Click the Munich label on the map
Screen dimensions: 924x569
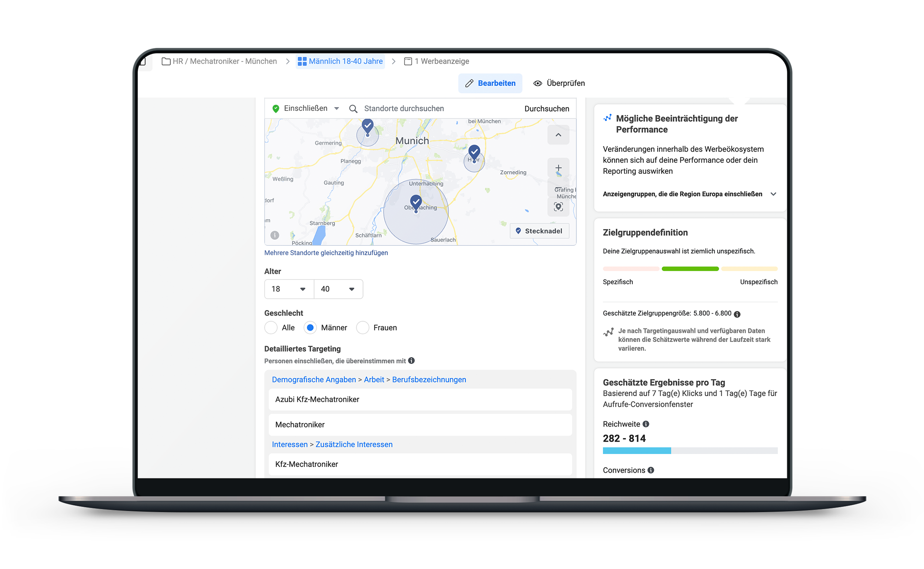click(x=412, y=141)
